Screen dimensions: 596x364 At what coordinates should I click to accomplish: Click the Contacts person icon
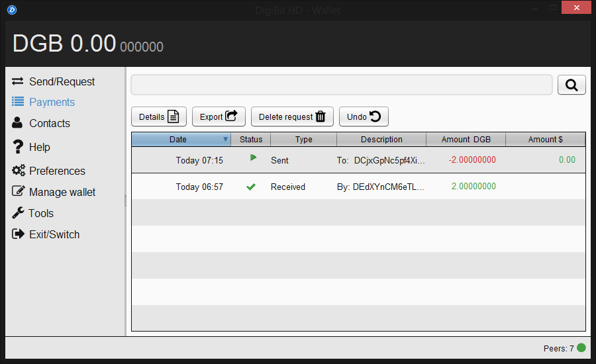17,122
